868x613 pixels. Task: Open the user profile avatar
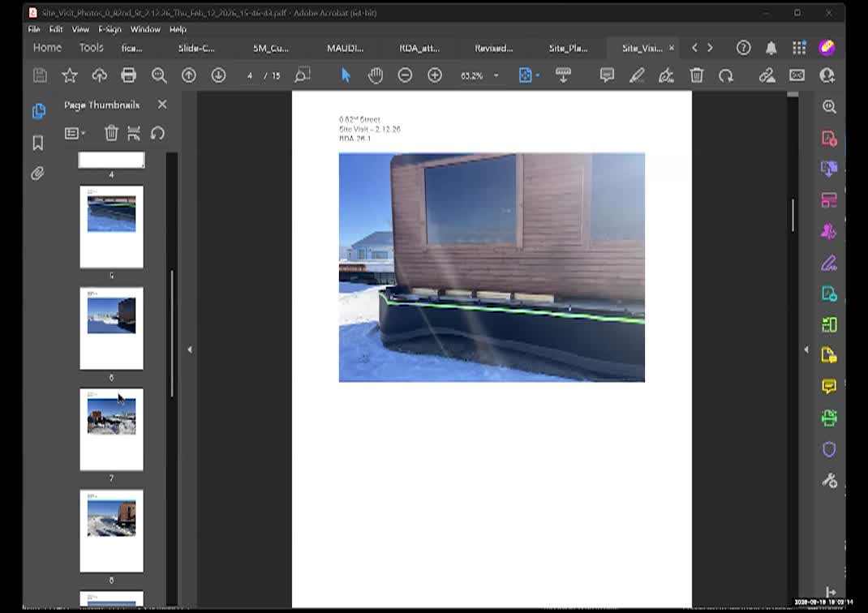[x=827, y=48]
